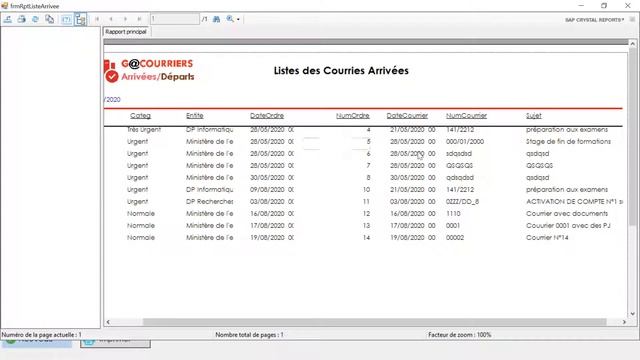
Task: Minimize the frmRptListeArrivee window
Action: pyautogui.click(x=581, y=6)
